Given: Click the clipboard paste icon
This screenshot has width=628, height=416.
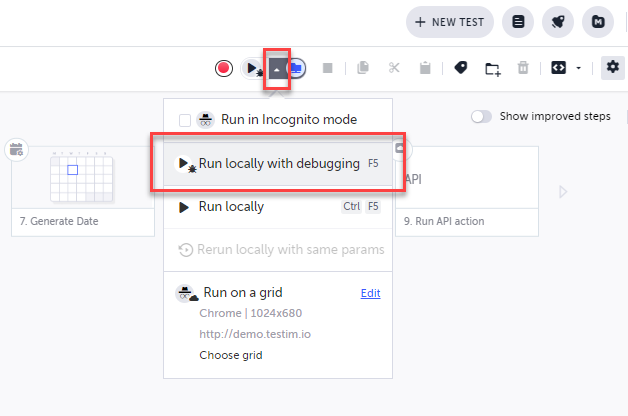Looking at the screenshot, I should [425, 68].
